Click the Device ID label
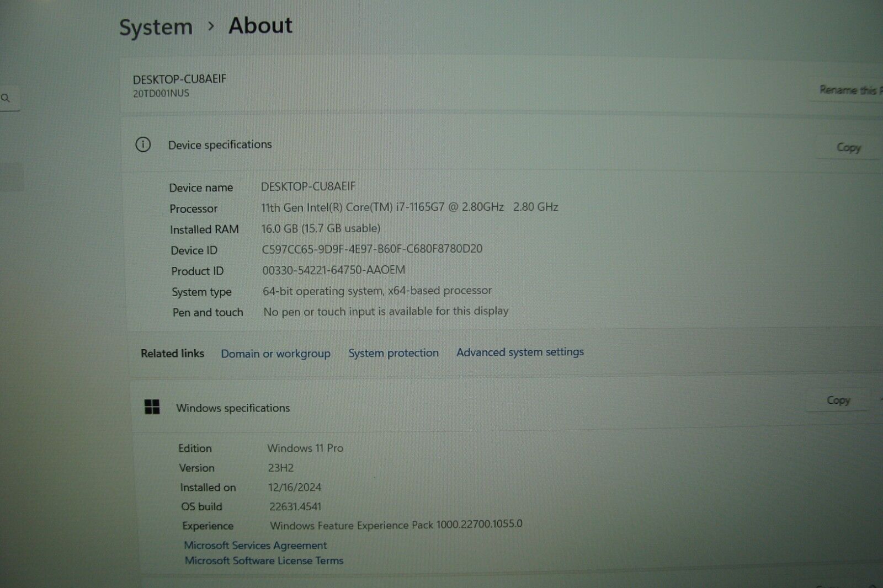 pyautogui.click(x=194, y=250)
